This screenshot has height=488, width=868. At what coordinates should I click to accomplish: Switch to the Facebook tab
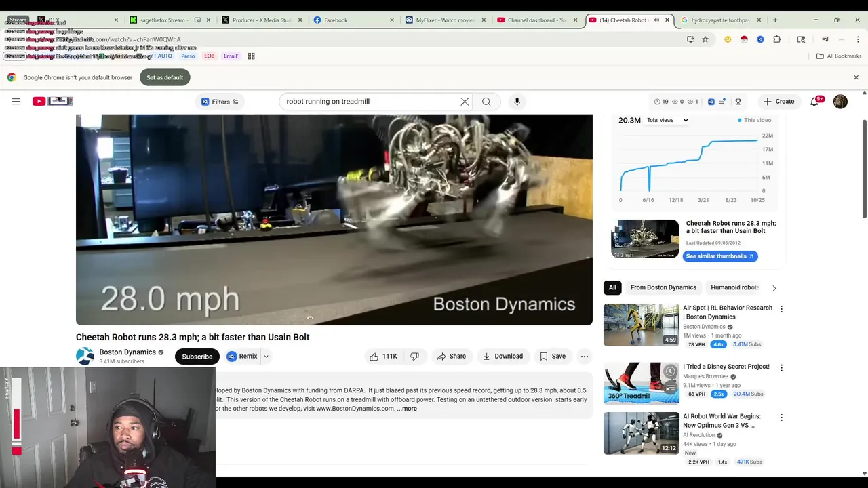coord(353,20)
